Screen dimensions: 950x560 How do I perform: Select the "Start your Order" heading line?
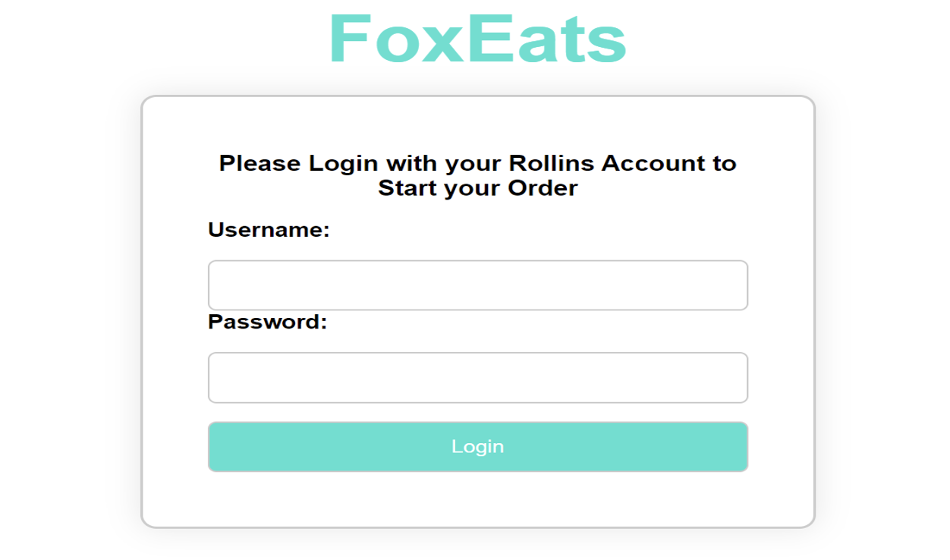click(x=478, y=187)
